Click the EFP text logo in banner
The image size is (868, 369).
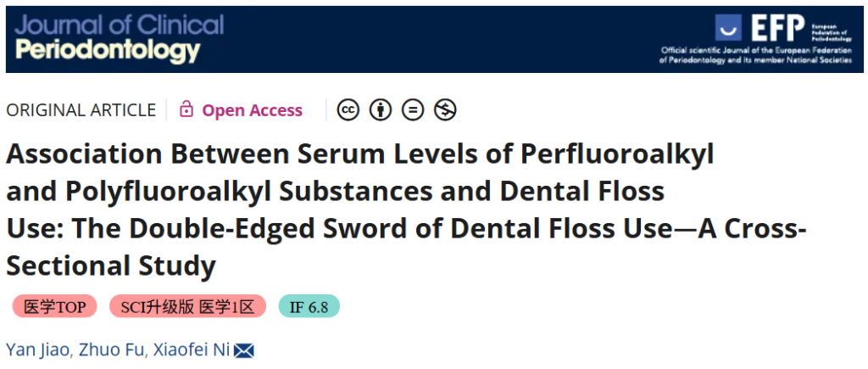[x=777, y=27]
